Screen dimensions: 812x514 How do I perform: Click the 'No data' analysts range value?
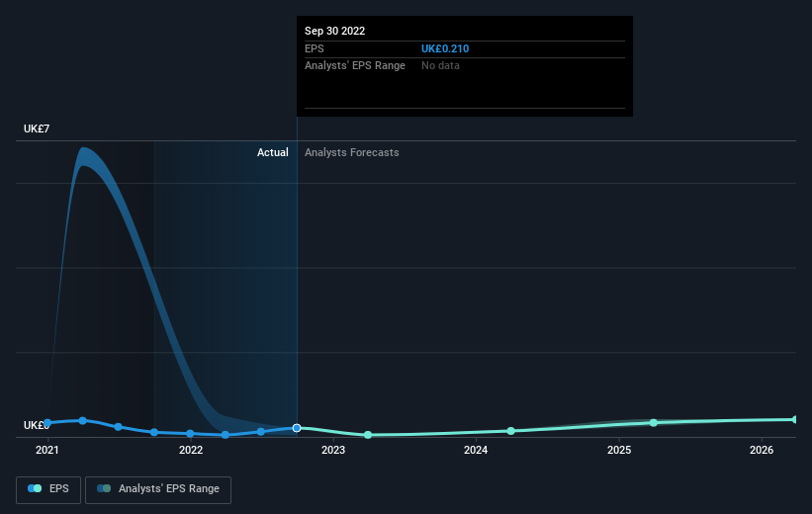pyautogui.click(x=440, y=66)
